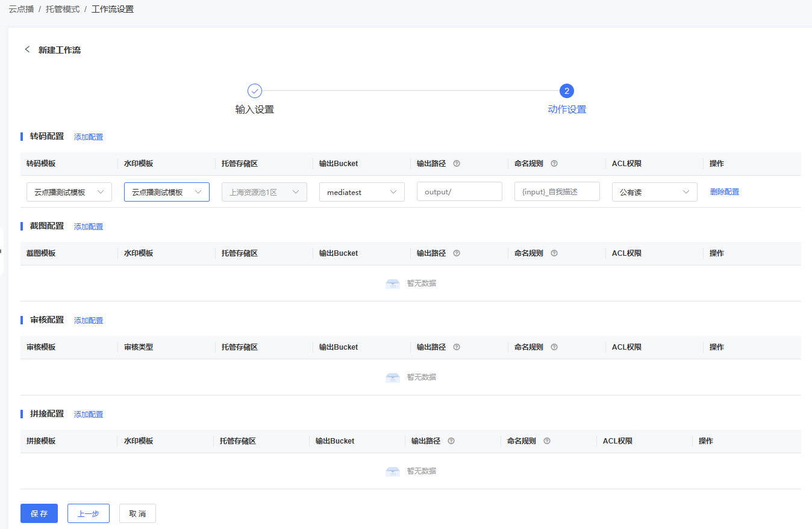Click the 新建工作流 page title
The height and width of the screenshot is (529, 812).
click(x=60, y=50)
